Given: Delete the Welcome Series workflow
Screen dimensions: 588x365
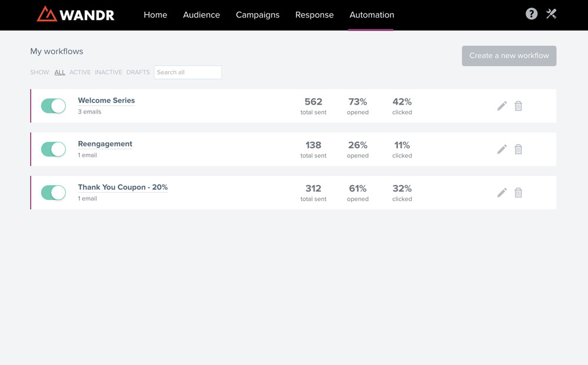Looking at the screenshot, I should pos(518,106).
